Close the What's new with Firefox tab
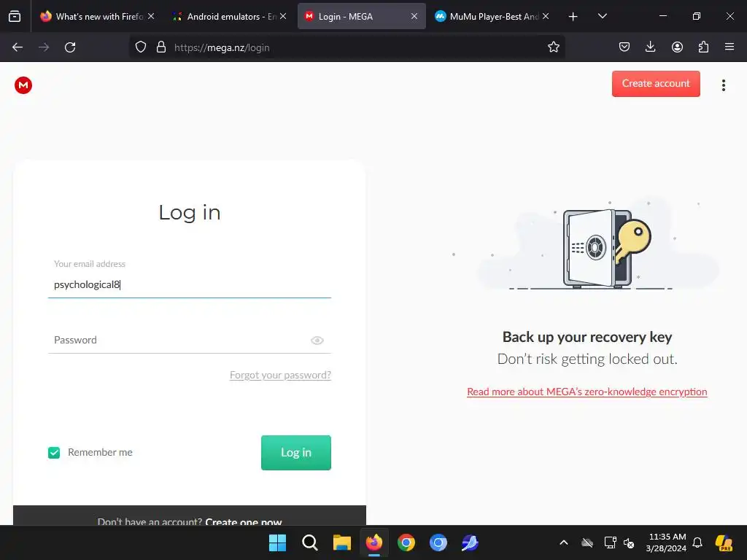Viewport: 747px width, 560px height. (151, 16)
